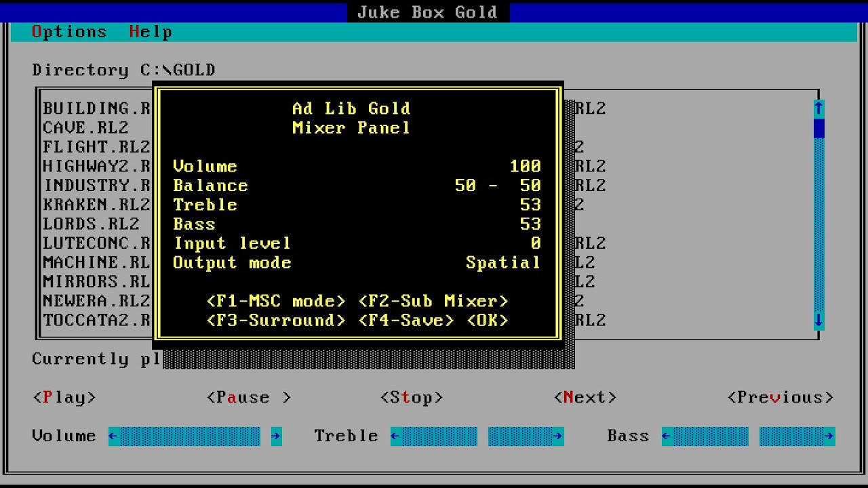Click the file list scrollbar thumb
Viewport: 868px width, 488px height.
pos(818,128)
